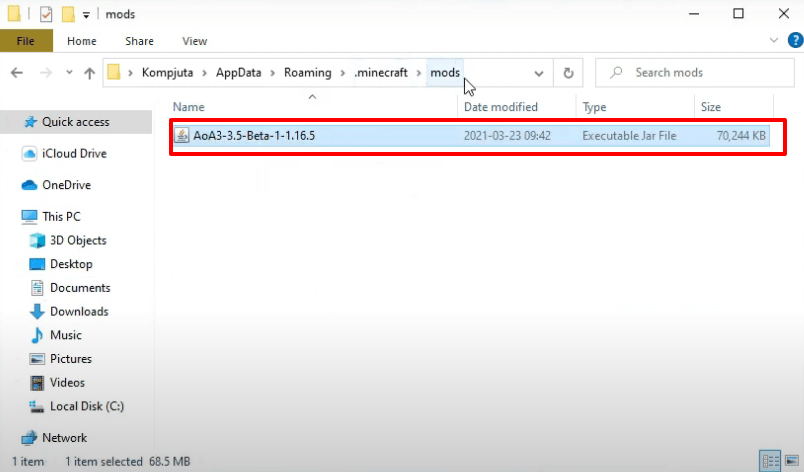Open Local Disk (C:) in sidebar
The width and height of the screenshot is (804, 472).
tap(87, 406)
